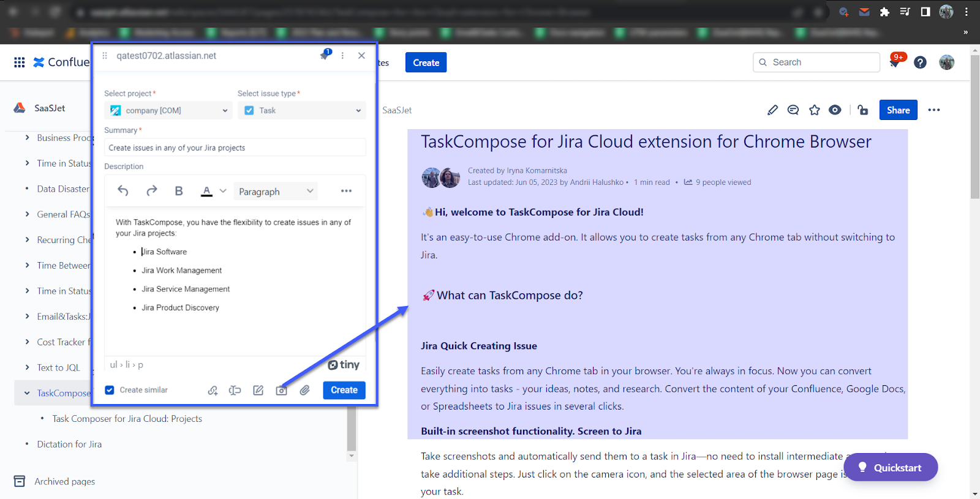Click the add link icon beside Create similar
Screen dimensions: 980x499
pyautogui.click(x=213, y=390)
